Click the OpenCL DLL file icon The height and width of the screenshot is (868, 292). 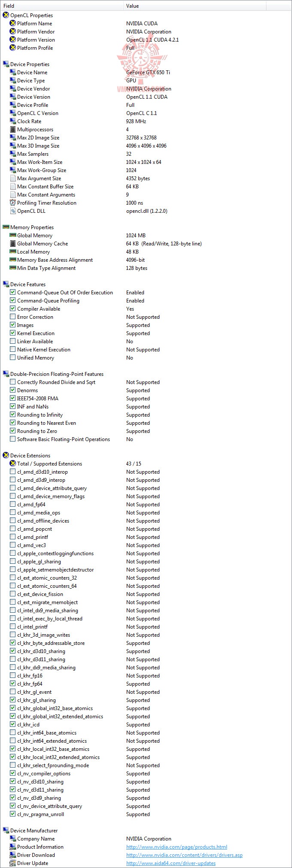12,211
